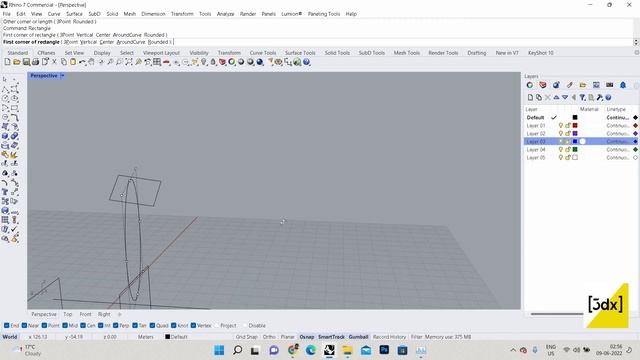Toggle the Point osnap checkbox
640x360 pixels.
point(44,326)
